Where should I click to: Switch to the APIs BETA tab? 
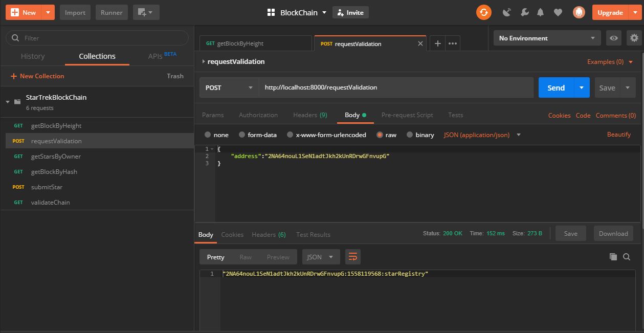click(x=162, y=56)
